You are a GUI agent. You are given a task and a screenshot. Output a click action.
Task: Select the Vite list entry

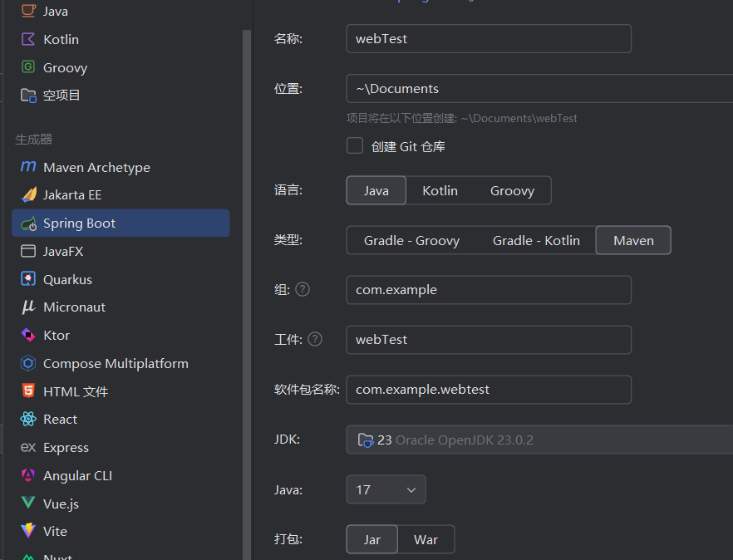pyautogui.click(x=121, y=532)
